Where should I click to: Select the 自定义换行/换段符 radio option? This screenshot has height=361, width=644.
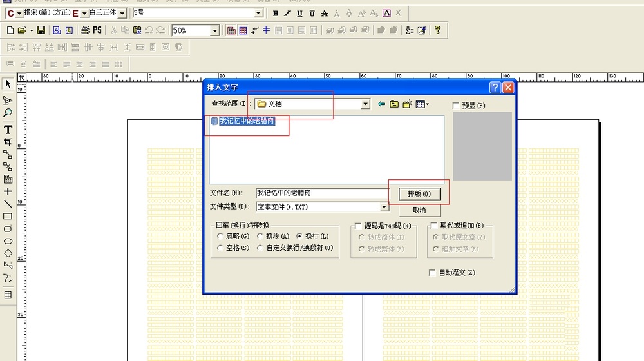tap(260, 248)
